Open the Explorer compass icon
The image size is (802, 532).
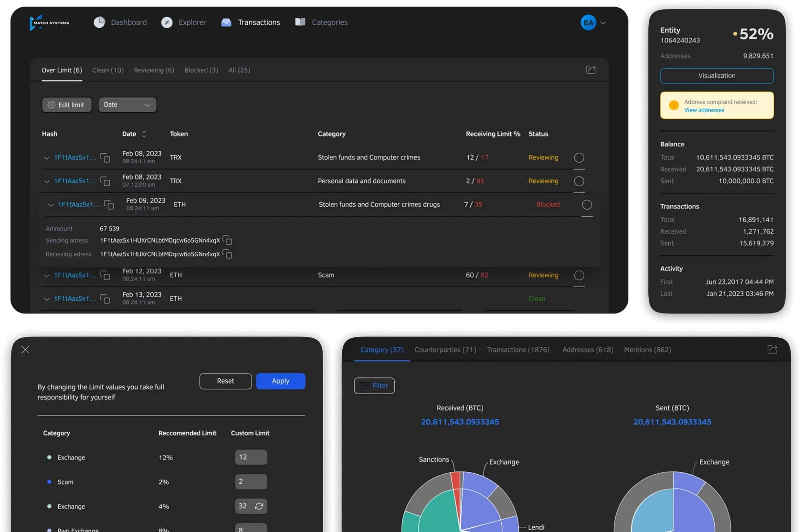point(167,22)
